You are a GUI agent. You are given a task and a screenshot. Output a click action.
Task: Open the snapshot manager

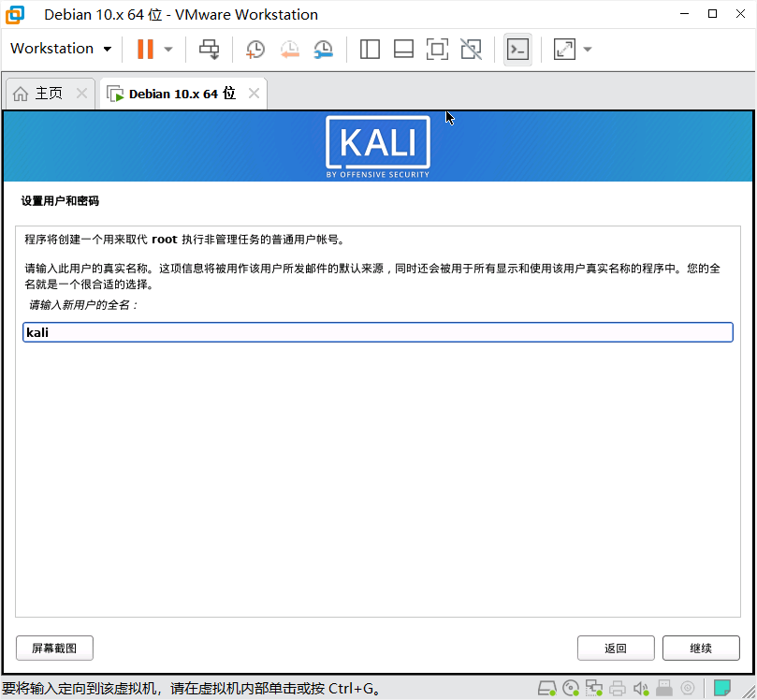click(324, 49)
